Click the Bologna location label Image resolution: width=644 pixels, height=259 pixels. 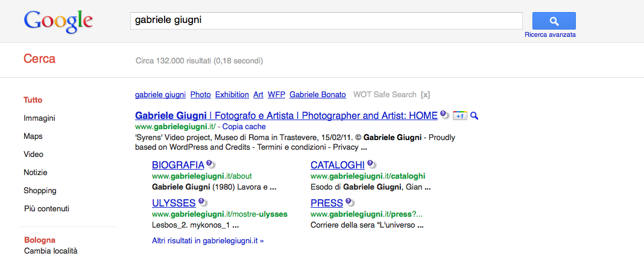click(x=40, y=240)
